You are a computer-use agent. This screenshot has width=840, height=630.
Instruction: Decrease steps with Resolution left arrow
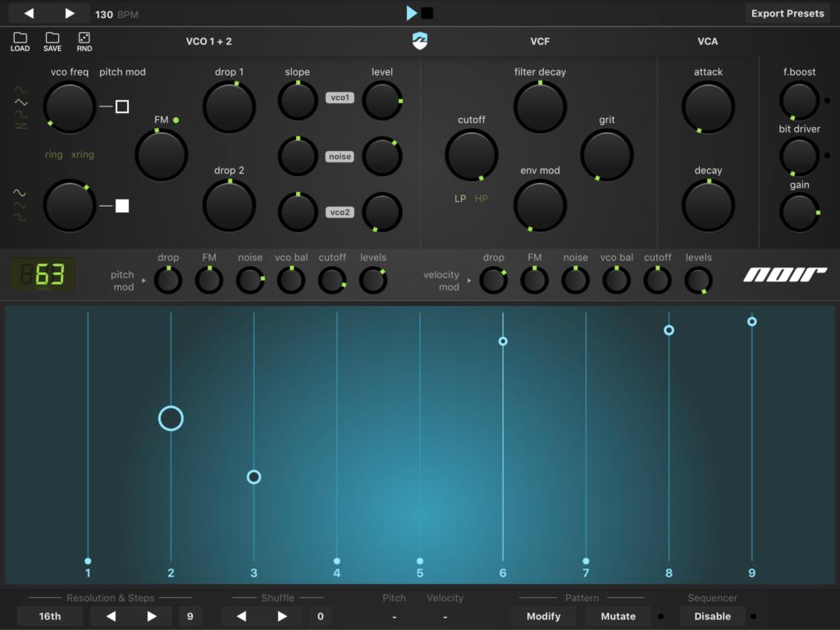[x=111, y=616]
